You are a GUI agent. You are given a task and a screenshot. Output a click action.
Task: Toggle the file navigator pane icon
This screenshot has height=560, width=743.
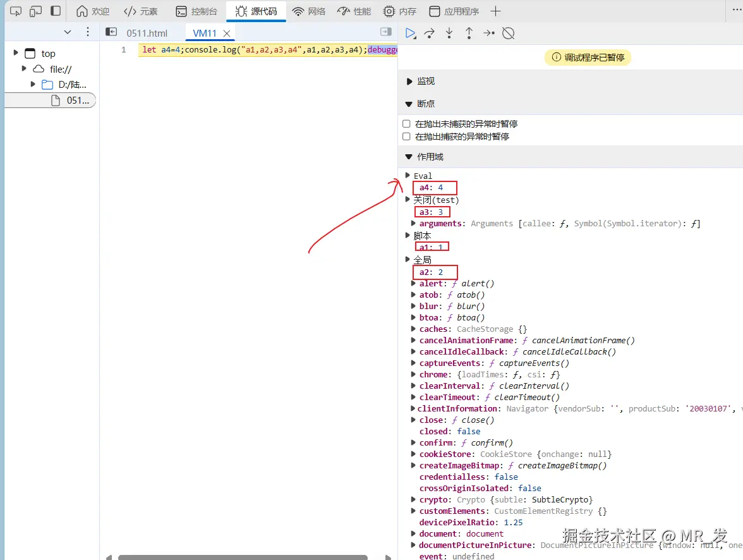111,32
